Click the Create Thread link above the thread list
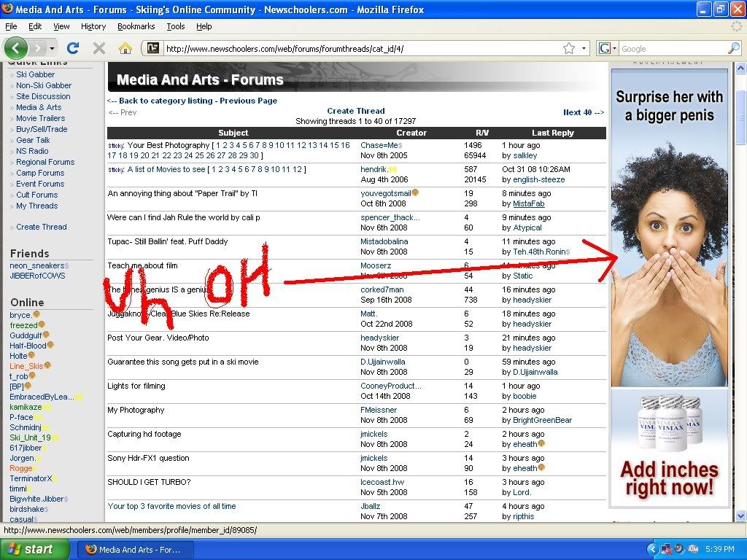This screenshot has width=747, height=560. click(x=356, y=112)
